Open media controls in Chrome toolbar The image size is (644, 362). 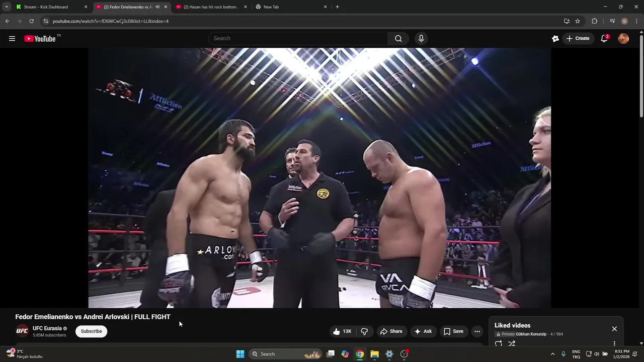click(x=612, y=21)
